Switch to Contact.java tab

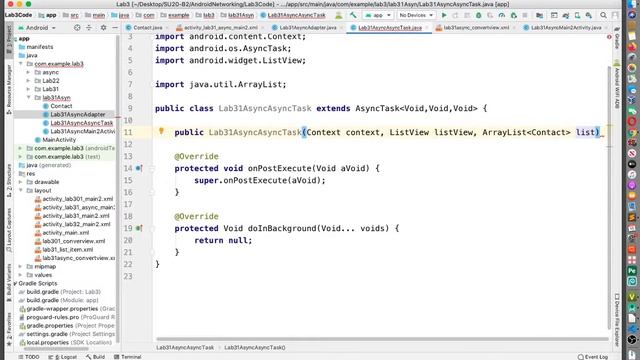(147, 28)
